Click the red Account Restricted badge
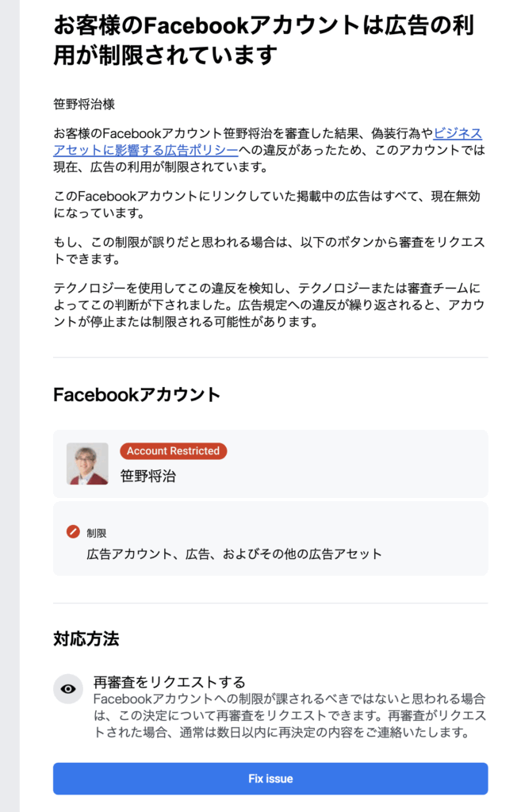 tap(173, 451)
